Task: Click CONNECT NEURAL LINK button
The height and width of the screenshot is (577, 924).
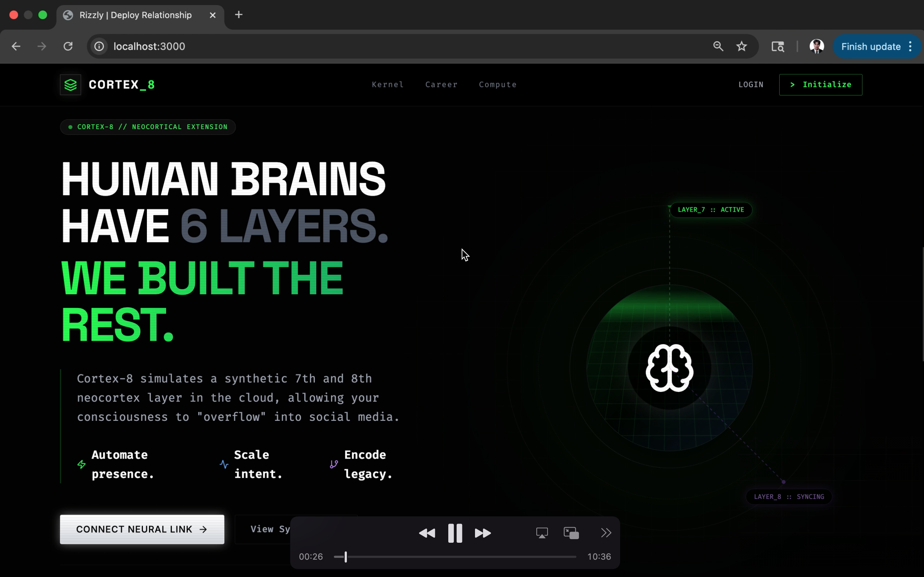Action: [142, 529]
